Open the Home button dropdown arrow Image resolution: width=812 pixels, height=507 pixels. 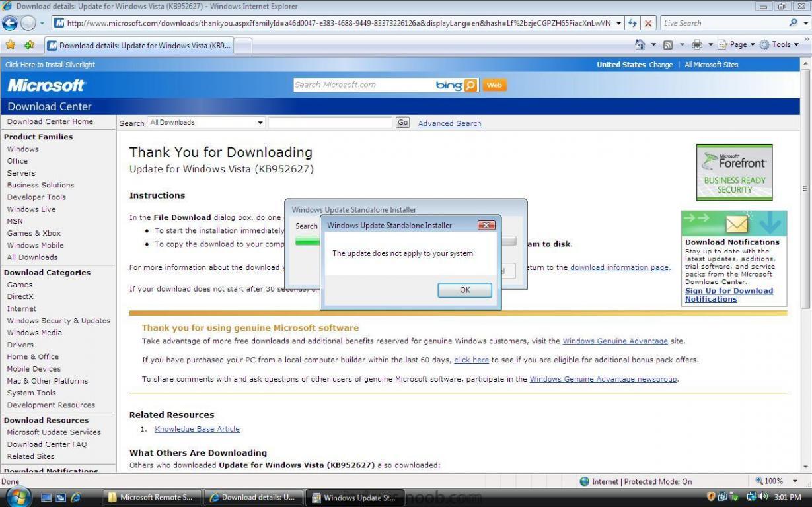pyautogui.click(x=653, y=45)
